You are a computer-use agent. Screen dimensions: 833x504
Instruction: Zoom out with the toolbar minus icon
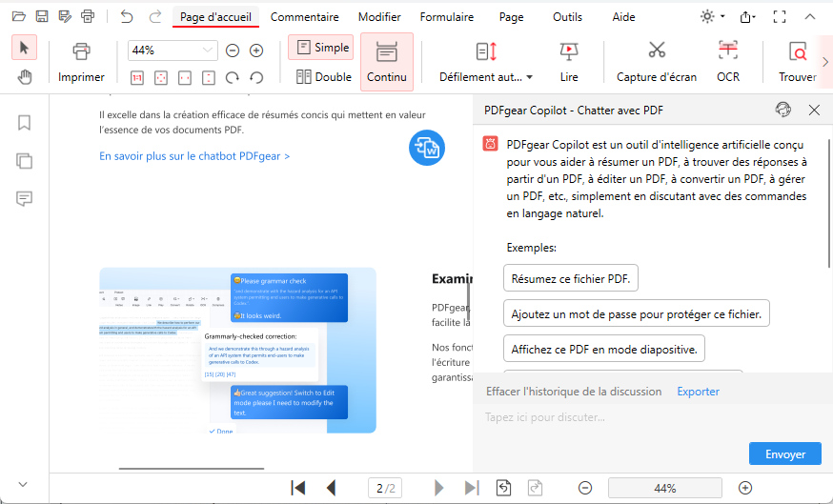coord(233,50)
